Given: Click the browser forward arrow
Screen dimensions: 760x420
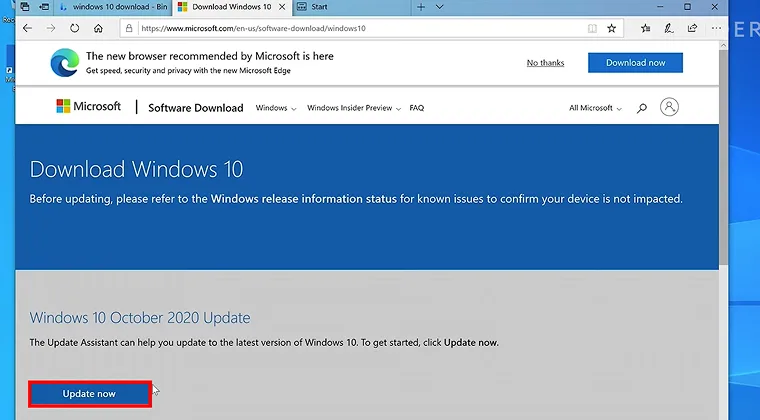Looking at the screenshot, I should [x=51, y=28].
